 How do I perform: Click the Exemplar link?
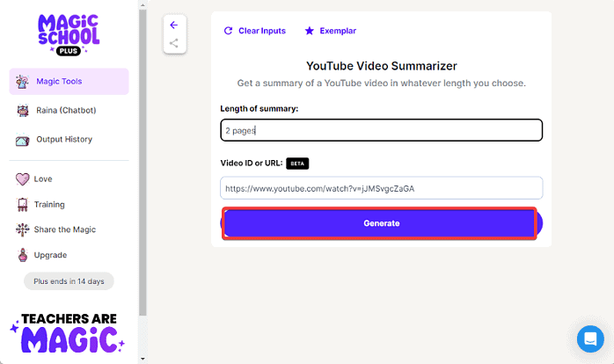339,31
